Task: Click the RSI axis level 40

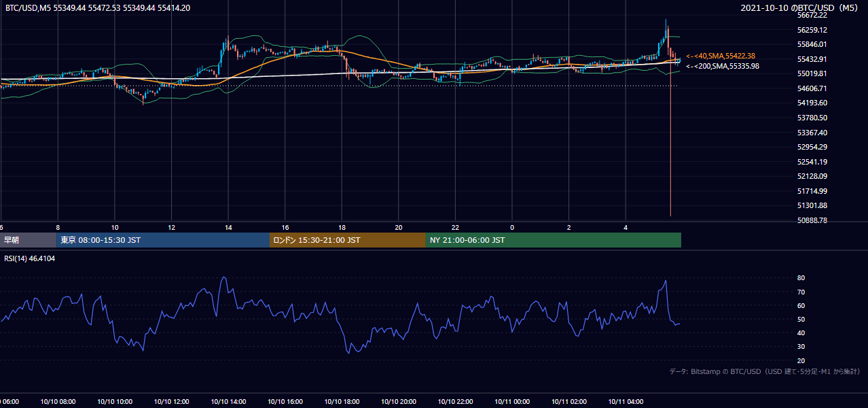Action: [801, 333]
